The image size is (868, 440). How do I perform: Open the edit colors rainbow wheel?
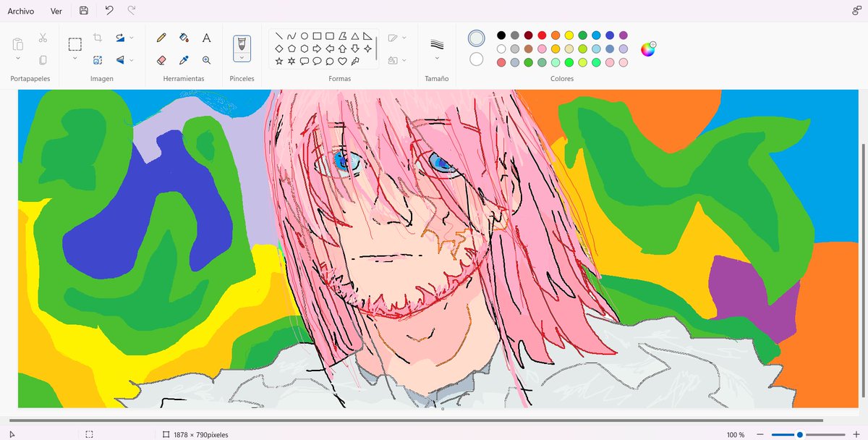point(648,49)
